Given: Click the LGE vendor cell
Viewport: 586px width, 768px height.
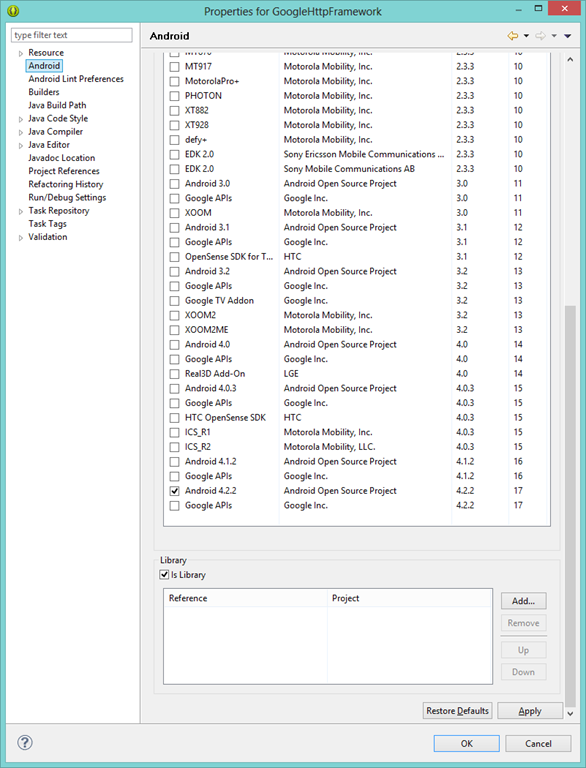Looking at the screenshot, I should click(x=291, y=374).
